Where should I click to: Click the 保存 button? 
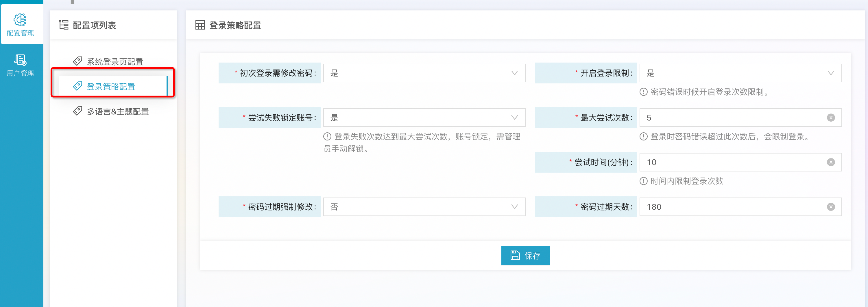pyautogui.click(x=525, y=255)
